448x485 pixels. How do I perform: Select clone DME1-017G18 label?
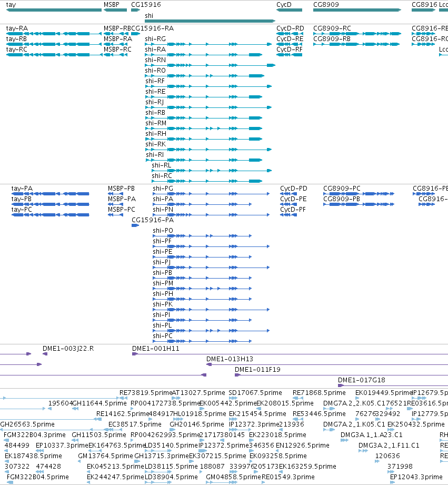pos(362,380)
